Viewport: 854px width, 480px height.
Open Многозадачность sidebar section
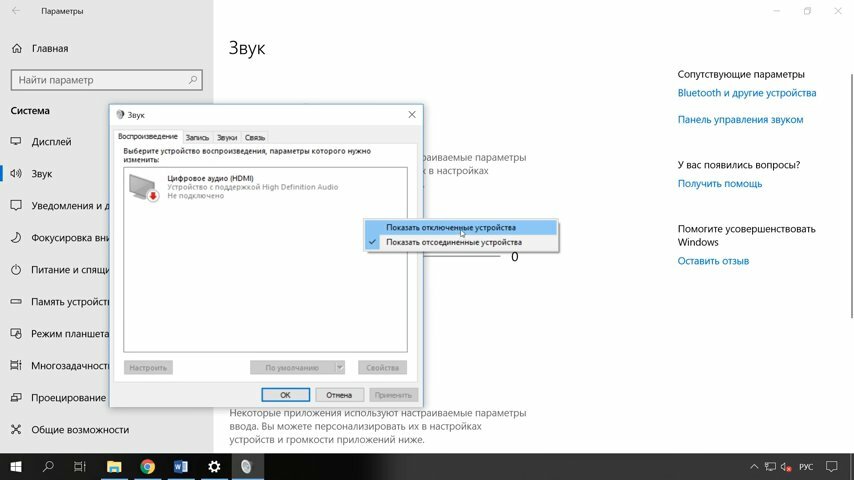coord(59,366)
